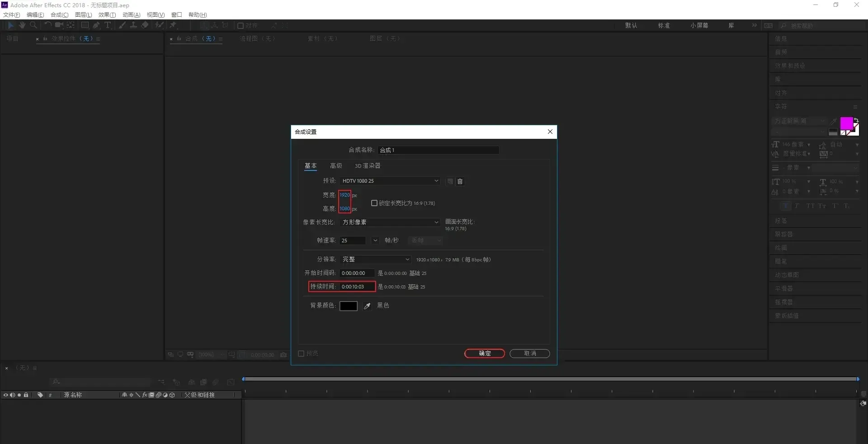Tick the 预览 preview checkbox
This screenshot has width=868, height=444.
click(301, 354)
